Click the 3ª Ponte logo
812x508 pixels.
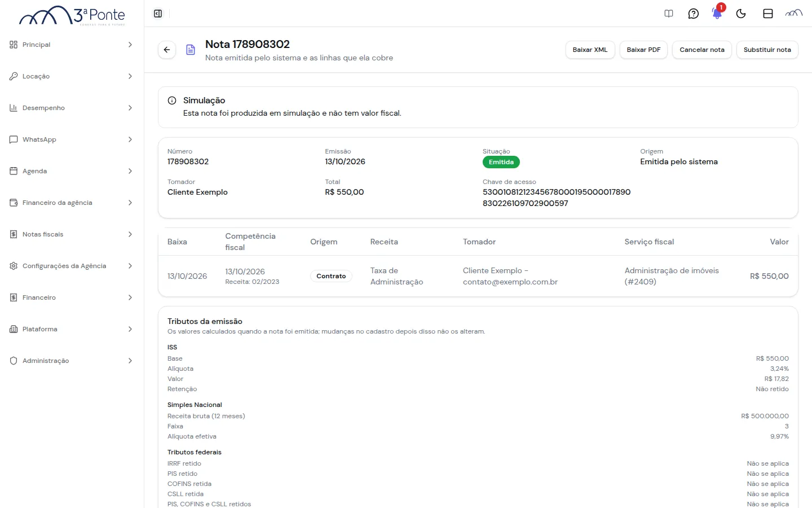(72, 15)
